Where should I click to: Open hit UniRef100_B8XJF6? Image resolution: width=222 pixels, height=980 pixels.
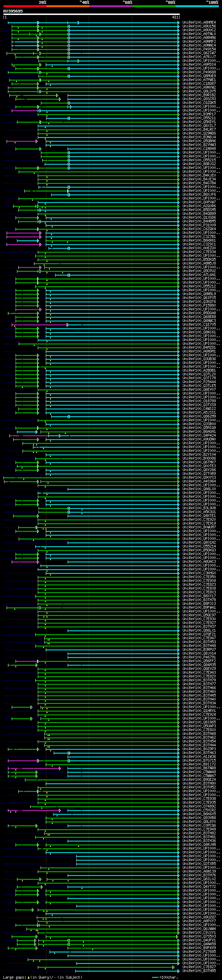199,195
